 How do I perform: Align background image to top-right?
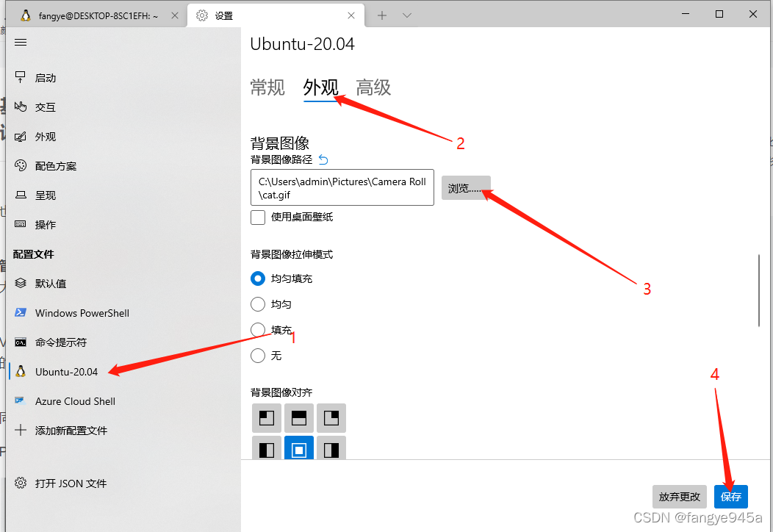[331, 418]
